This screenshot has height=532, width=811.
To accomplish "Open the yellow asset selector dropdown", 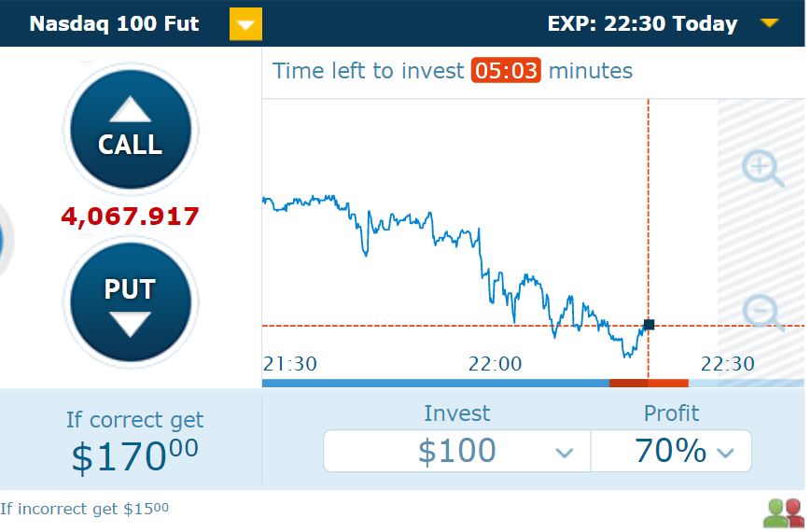I will point(245,24).
